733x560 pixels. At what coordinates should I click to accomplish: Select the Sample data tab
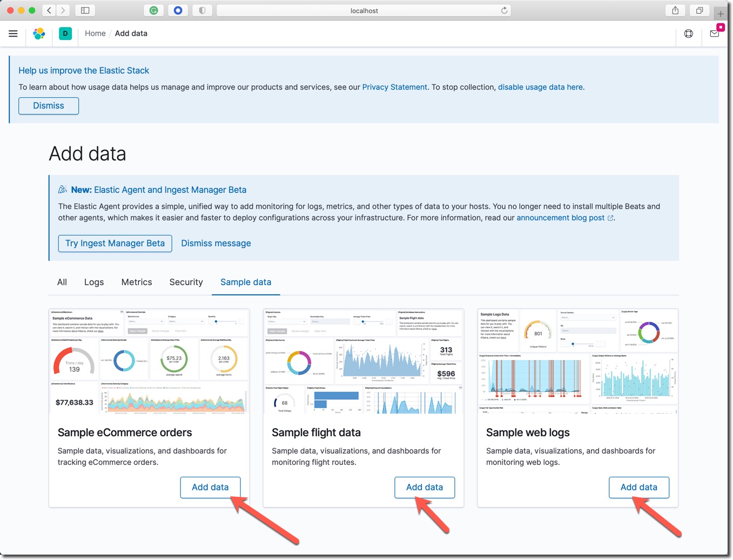tap(246, 282)
